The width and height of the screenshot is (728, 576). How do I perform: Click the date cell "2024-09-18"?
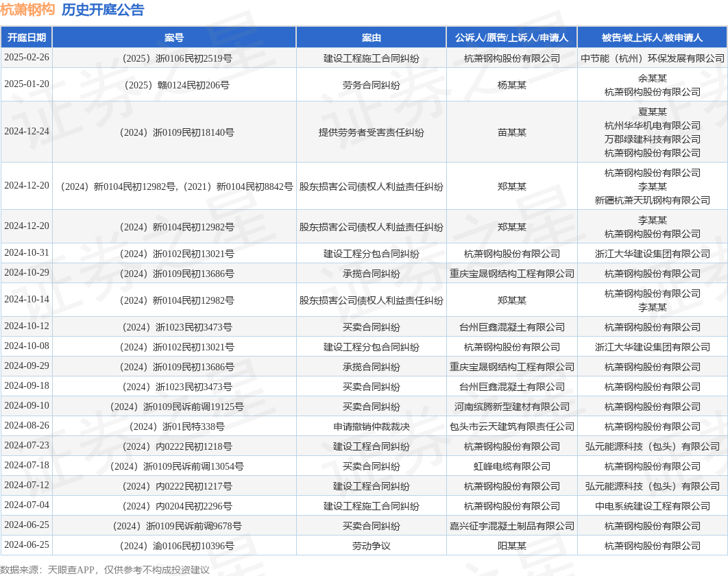pyautogui.click(x=27, y=386)
